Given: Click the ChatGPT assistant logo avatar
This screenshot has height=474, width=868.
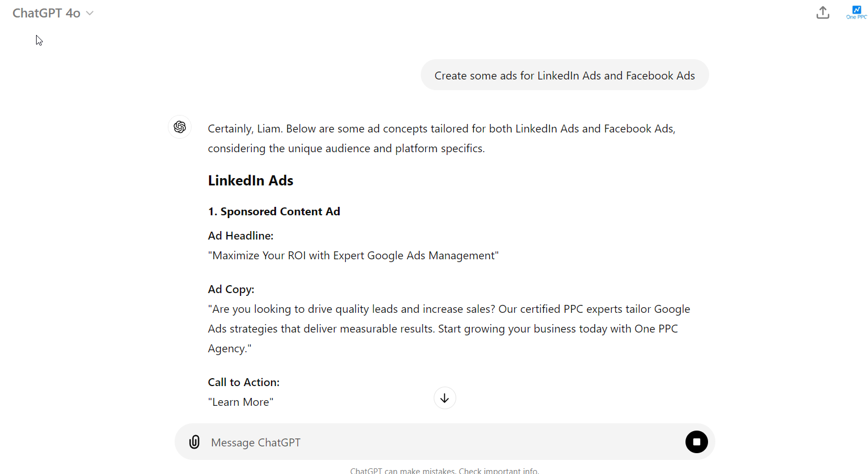Looking at the screenshot, I should point(180,127).
